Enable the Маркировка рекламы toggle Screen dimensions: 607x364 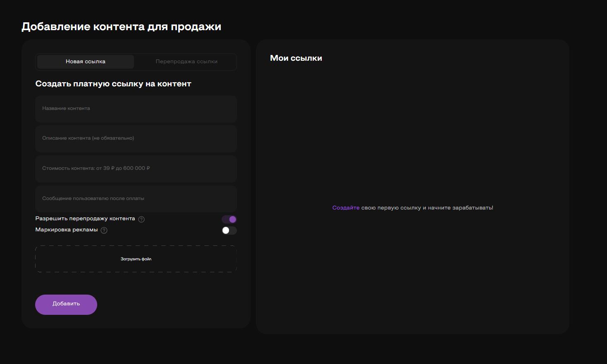point(229,231)
